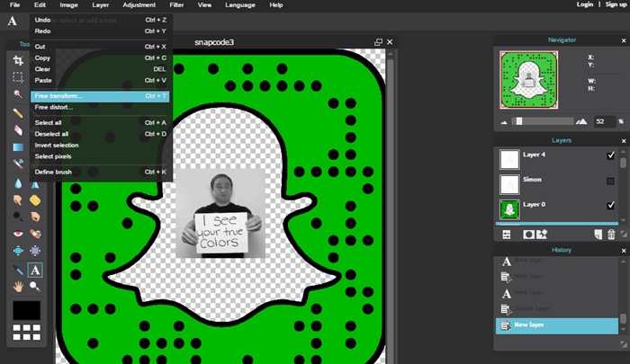Screen dimensions: 630x364
Task: Select the Colorpicker eyedropper tool
Action: (18, 270)
